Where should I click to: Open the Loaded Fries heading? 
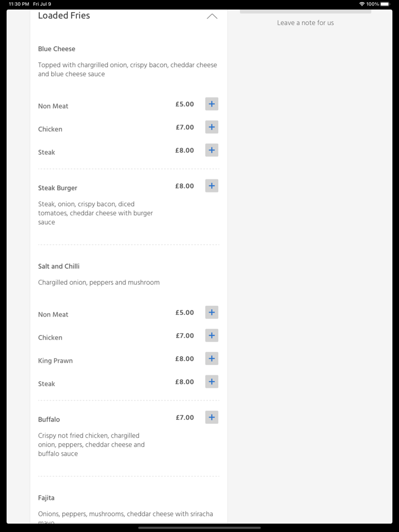click(x=64, y=16)
